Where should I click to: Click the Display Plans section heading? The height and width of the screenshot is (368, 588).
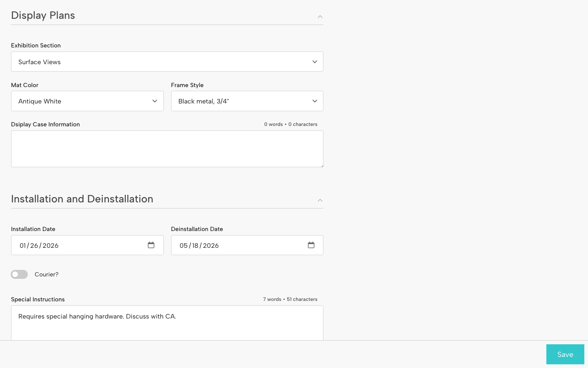(43, 15)
